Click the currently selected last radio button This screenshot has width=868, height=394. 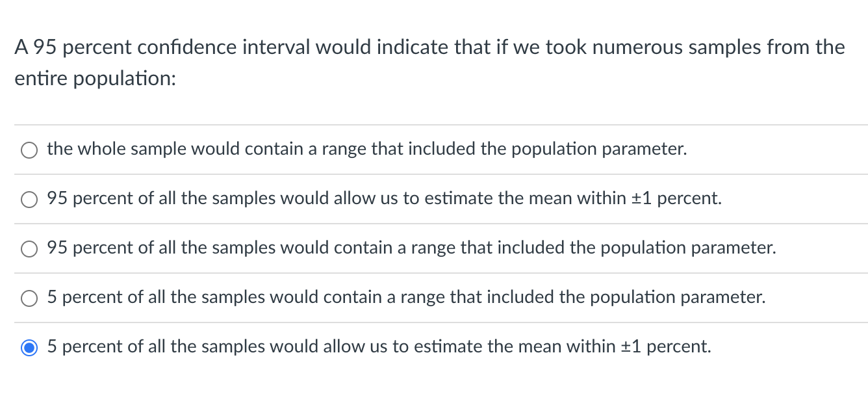tap(29, 347)
